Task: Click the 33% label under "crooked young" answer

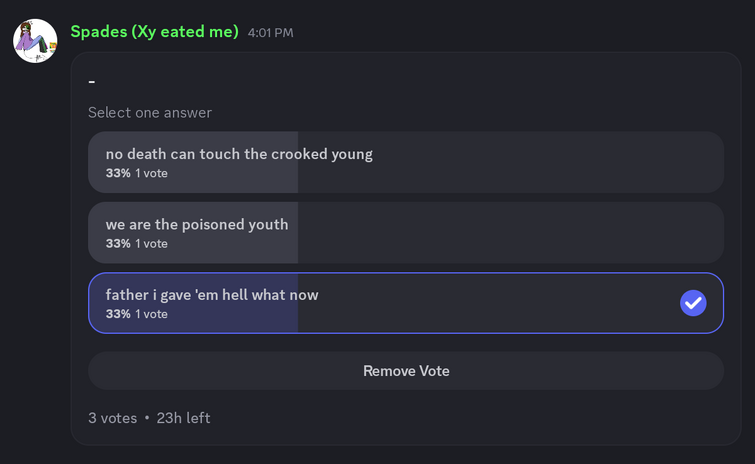Action: 118,173
